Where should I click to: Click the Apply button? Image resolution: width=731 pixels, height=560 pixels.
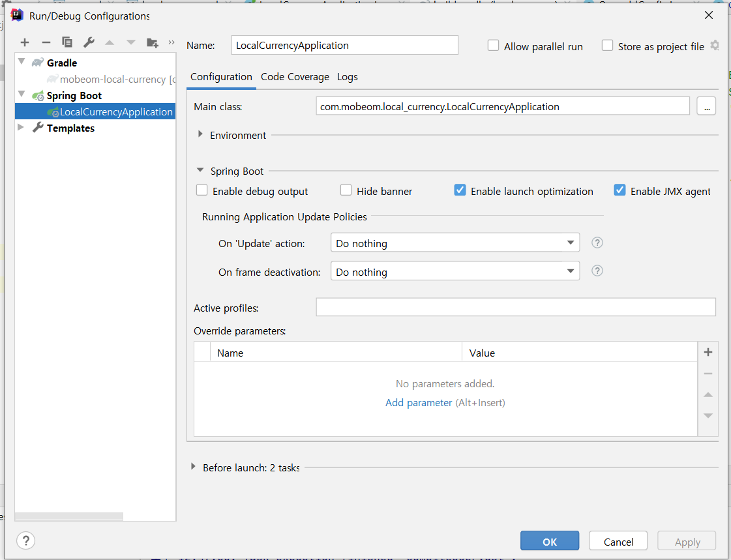point(687,541)
